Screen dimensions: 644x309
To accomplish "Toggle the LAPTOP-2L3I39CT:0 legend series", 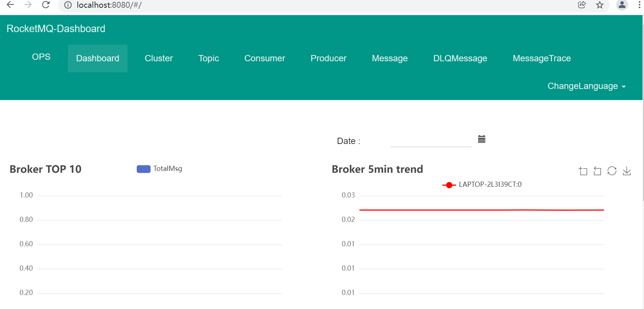I will pyautogui.click(x=482, y=185).
